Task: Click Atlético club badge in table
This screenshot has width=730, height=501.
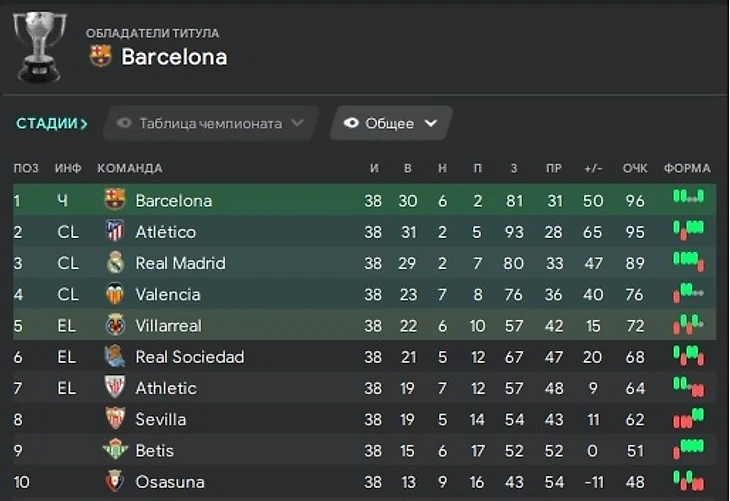Action: point(115,232)
